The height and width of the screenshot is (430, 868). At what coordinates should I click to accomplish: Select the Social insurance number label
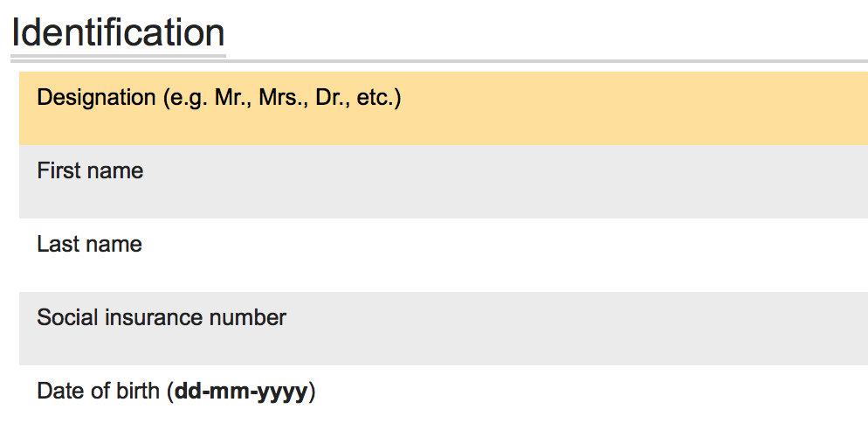(162, 317)
